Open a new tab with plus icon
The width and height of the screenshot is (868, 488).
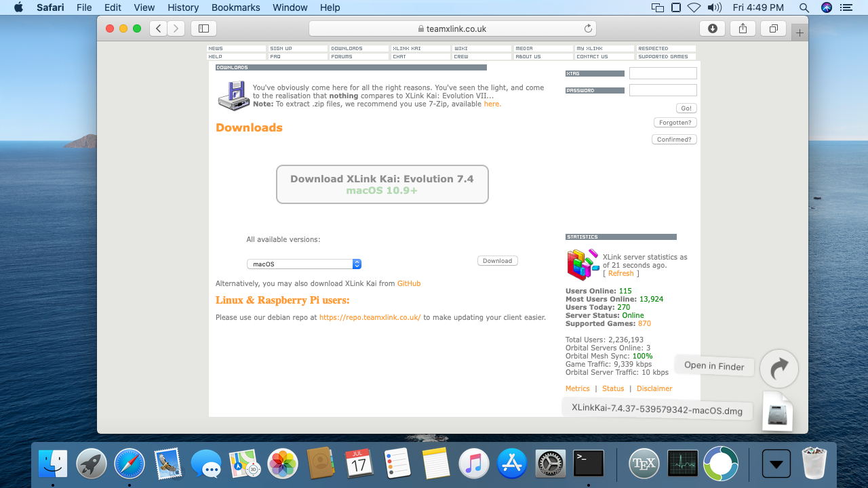(800, 33)
